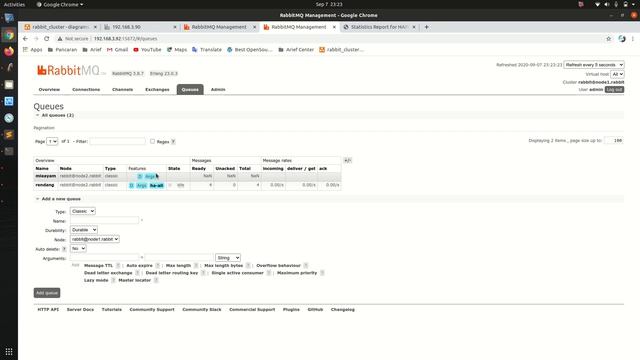Click the help icon after Maximum priority

pos(322,273)
